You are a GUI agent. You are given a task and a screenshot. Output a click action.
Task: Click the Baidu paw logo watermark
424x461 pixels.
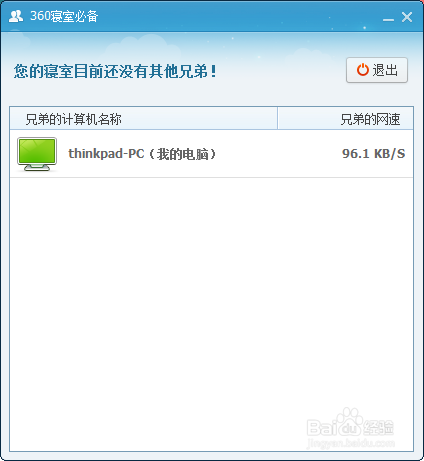[349, 421]
